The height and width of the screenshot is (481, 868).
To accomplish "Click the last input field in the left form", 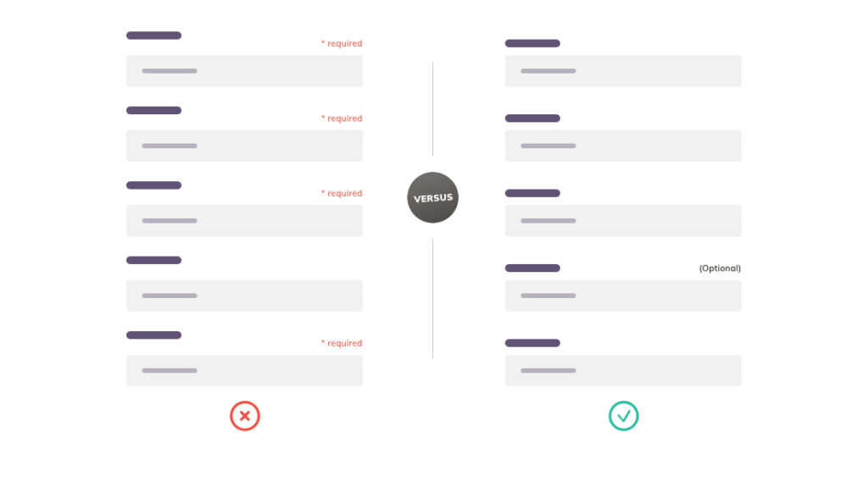I will pyautogui.click(x=244, y=370).
